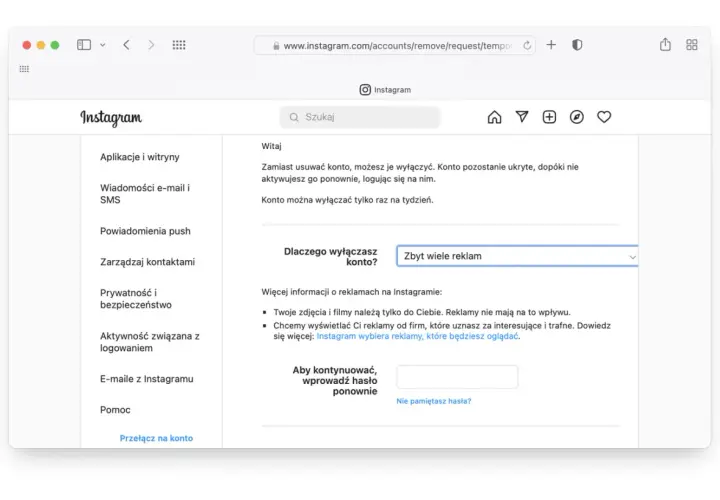Open "Aplikacje i witryny" settings section

click(140, 157)
